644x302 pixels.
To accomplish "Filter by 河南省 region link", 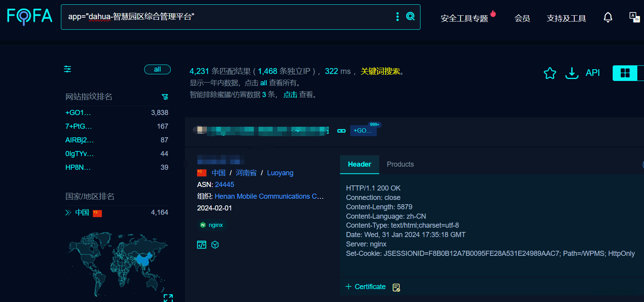I will click(246, 173).
